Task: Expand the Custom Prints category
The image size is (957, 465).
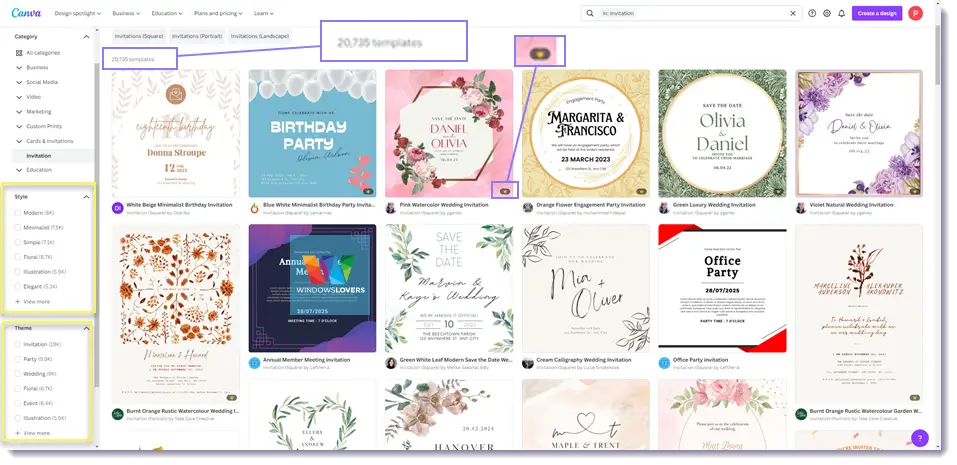Action: click(x=19, y=126)
